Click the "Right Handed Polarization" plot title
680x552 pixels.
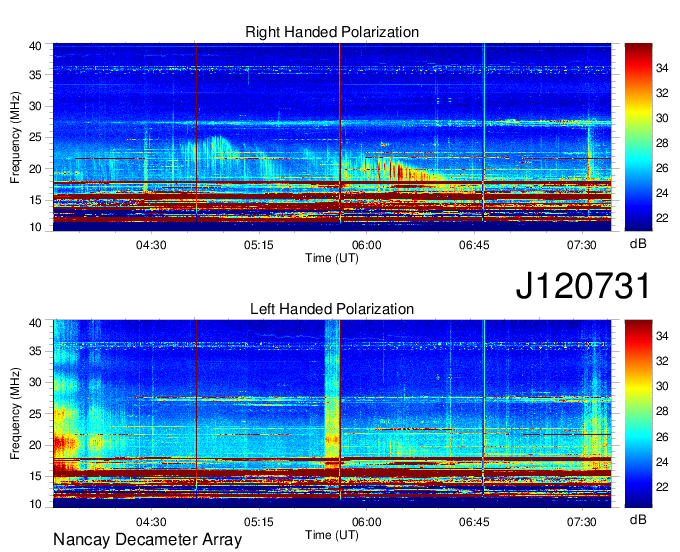pyautogui.click(x=332, y=32)
